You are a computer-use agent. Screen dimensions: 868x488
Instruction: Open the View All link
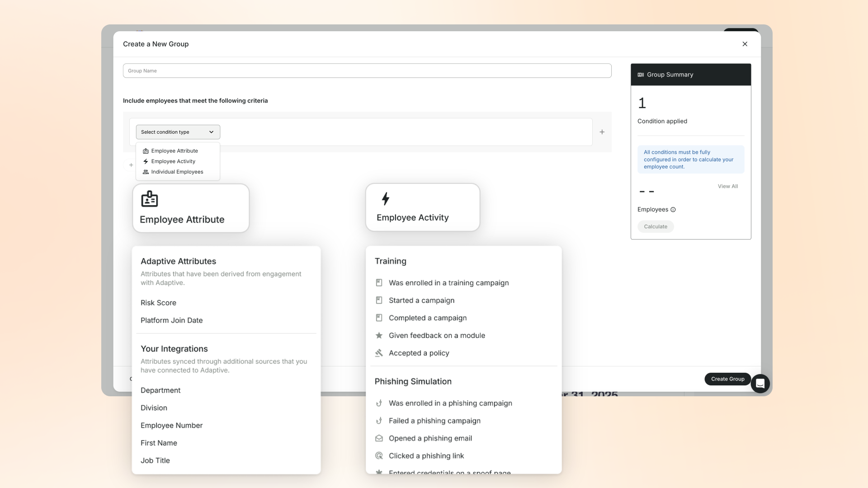(727, 186)
